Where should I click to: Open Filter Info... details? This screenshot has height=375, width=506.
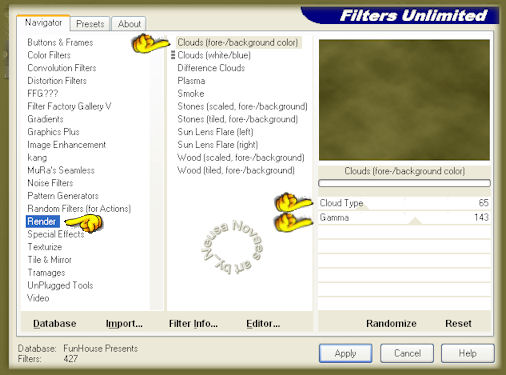(x=193, y=323)
